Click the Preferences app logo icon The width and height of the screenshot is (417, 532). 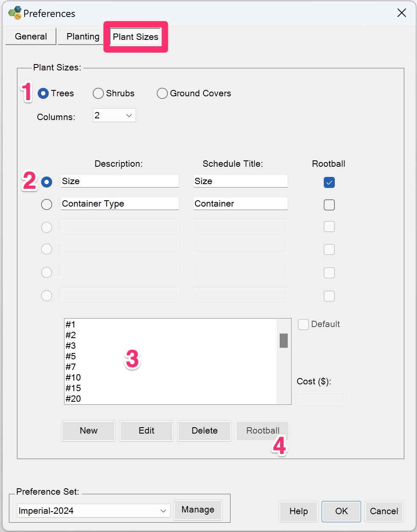point(15,13)
